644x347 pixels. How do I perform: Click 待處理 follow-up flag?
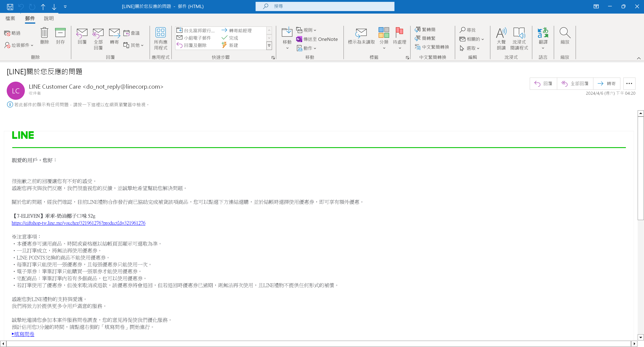pyautogui.click(x=399, y=38)
